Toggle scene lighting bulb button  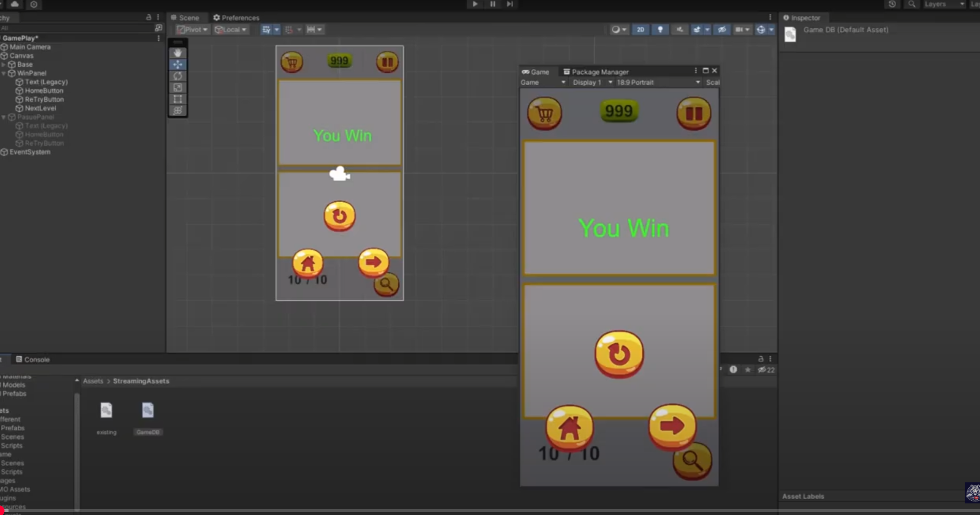660,29
